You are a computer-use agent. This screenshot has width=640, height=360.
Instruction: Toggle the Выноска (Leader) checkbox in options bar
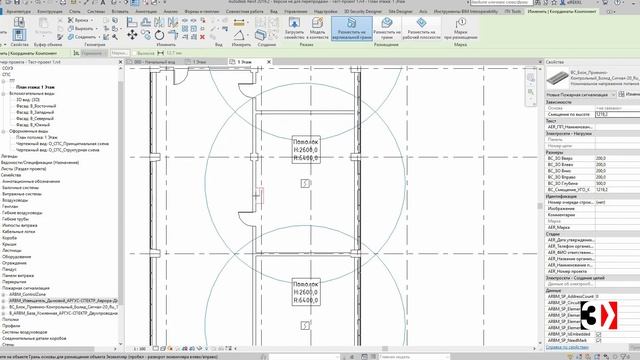[x=134, y=53]
